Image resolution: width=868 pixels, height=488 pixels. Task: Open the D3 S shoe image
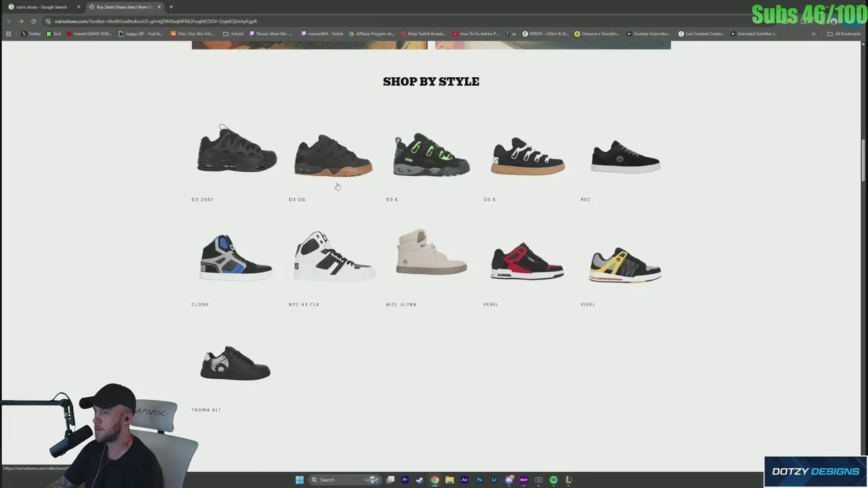click(x=528, y=157)
